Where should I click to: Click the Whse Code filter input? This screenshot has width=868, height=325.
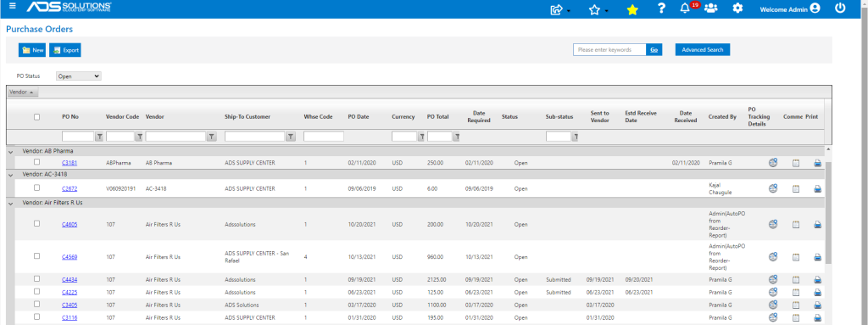(324, 137)
